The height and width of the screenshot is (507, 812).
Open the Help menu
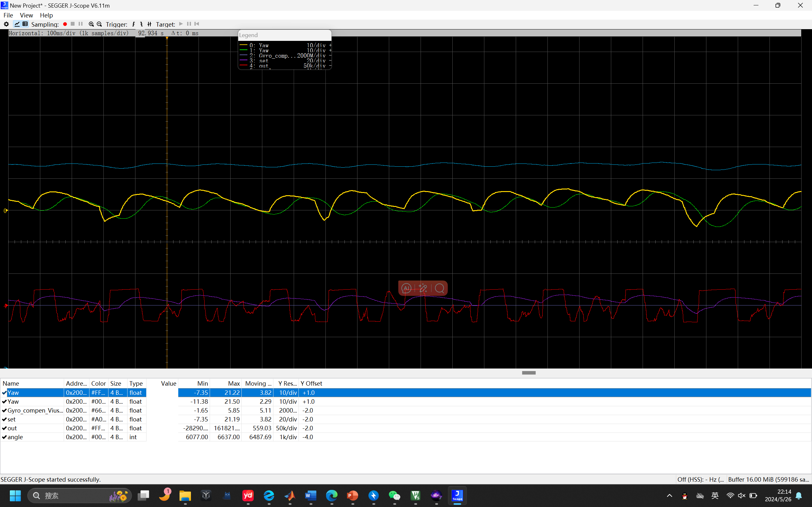[46, 15]
